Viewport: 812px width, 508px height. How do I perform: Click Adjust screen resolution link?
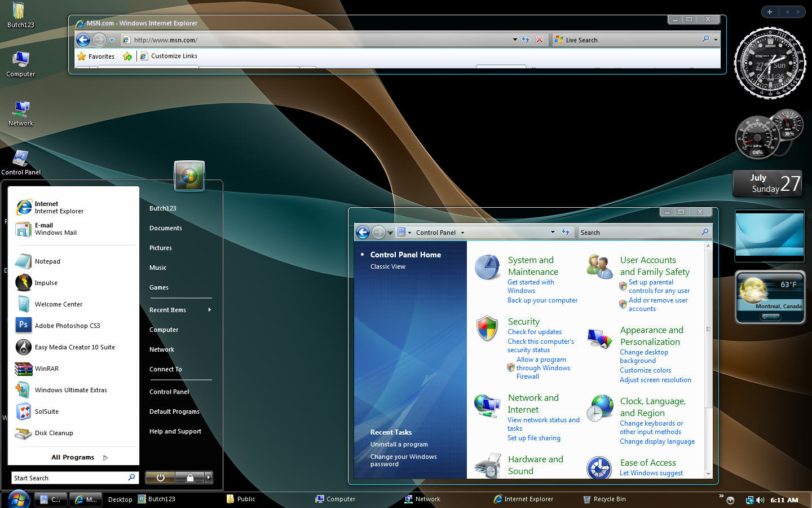[x=655, y=380]
